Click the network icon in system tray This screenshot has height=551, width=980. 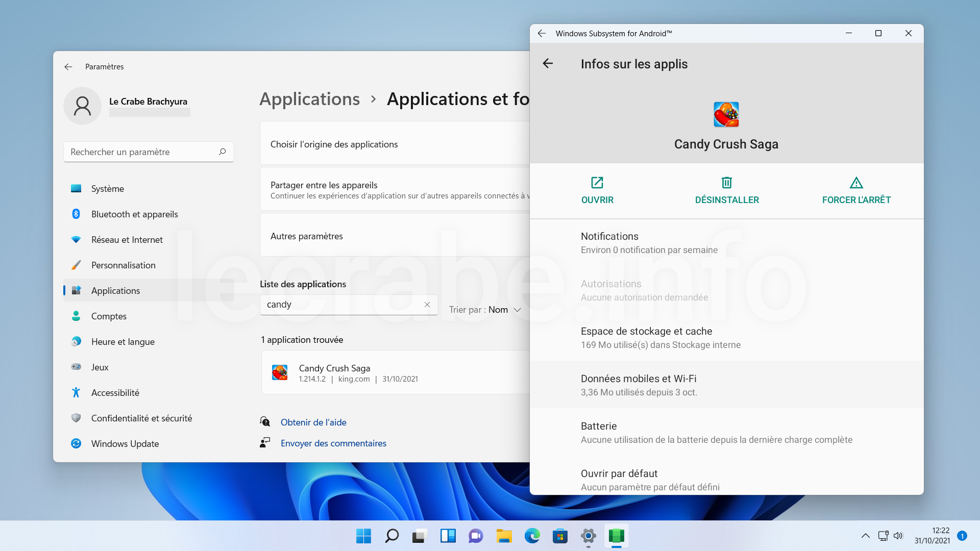[883, 536]
